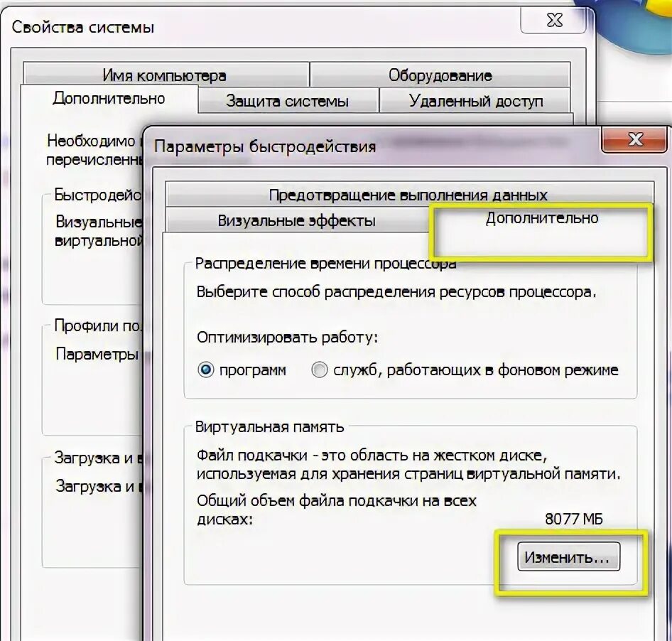The width and height of the screenshot is (672, 641).
Task: Click the Файл подкачки description text
Action: [x=408, y=465]
